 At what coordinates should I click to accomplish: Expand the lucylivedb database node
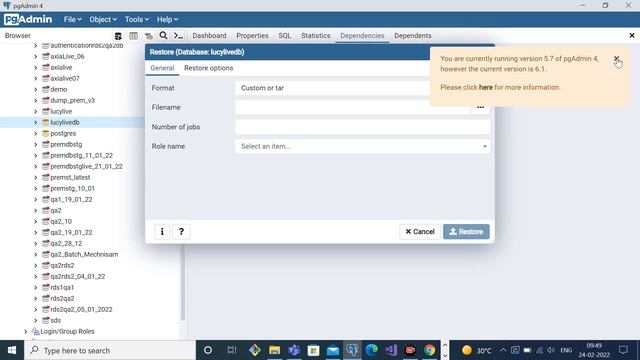tap(36, 122)
